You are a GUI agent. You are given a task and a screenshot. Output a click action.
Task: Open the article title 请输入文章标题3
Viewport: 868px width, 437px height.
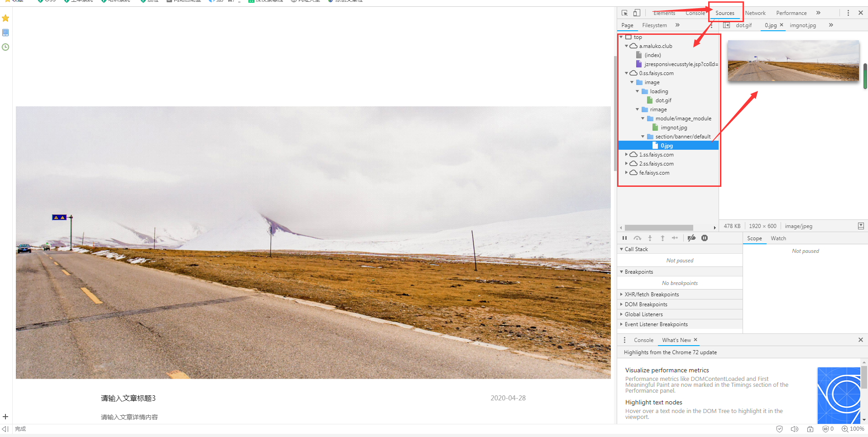(128, 398)
